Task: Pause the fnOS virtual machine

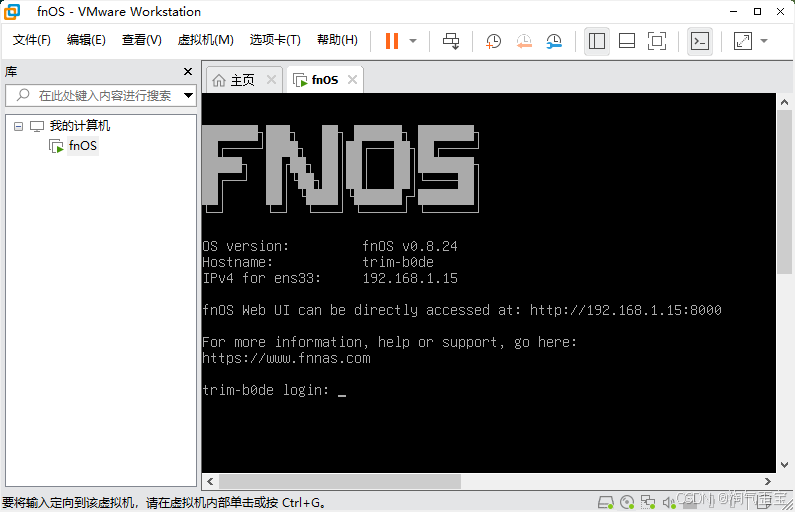Action: click(x=391, y=41)
